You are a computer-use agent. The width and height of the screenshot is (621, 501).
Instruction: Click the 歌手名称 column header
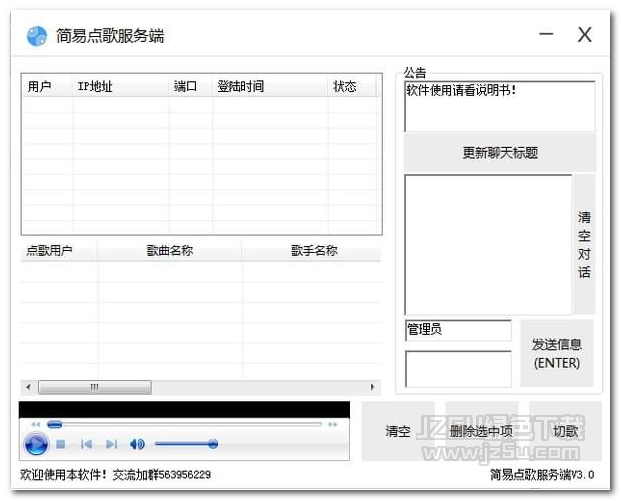click(312, 251)
